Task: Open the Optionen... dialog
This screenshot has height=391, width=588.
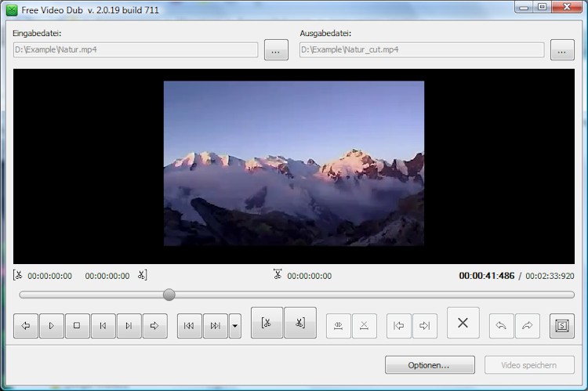Action: [x=430, y=365]
